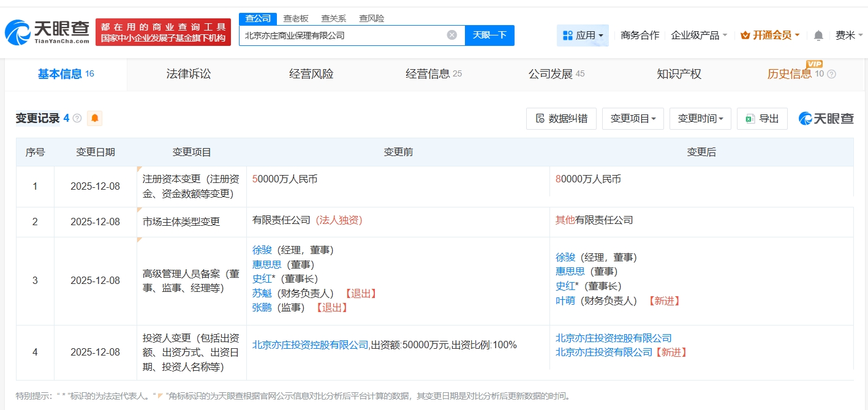Expand the 企业级产品 menu
The height and width of the screenshot is (410, 868).
[699, 35]
